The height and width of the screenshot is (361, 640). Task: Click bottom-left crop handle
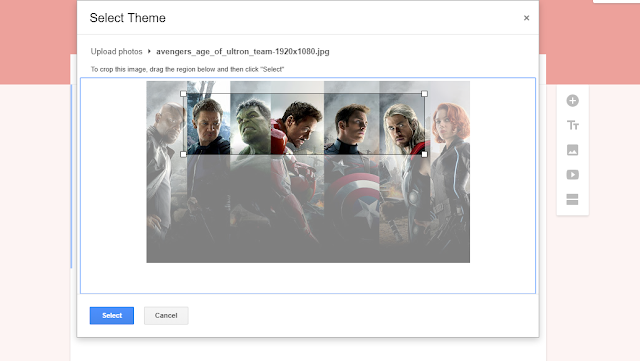[183, 154]
